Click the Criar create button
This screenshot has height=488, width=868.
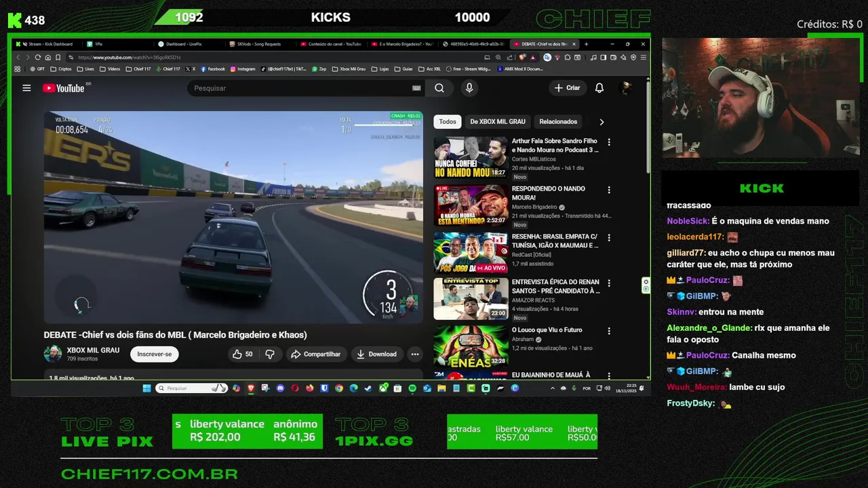click(x=567, y=88)
